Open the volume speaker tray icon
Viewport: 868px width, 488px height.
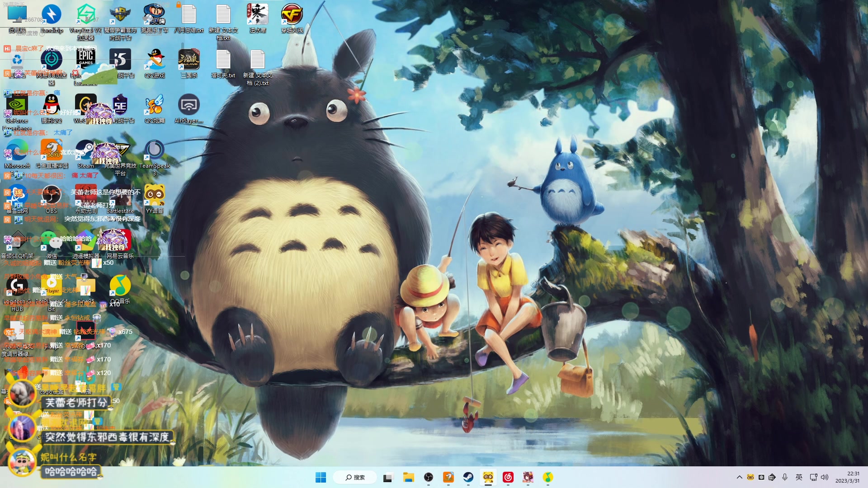coord(825,477)
